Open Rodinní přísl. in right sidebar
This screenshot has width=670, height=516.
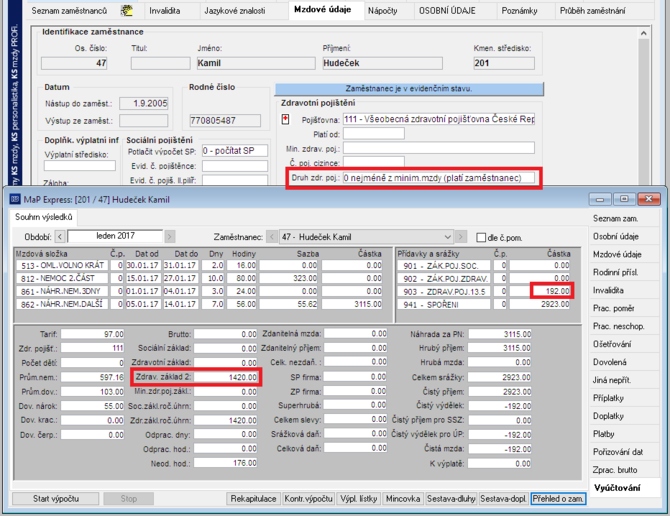624,272
